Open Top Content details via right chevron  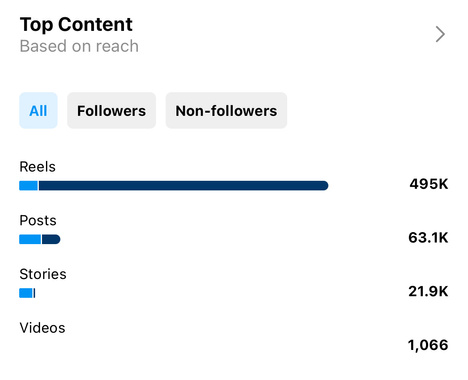click(x=440, y=34)
